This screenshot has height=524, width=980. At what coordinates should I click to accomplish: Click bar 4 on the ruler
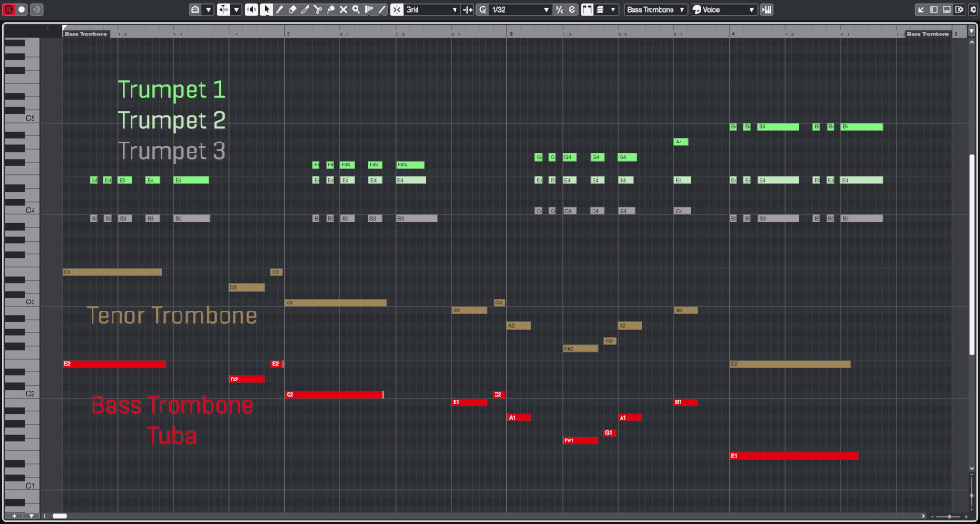coord(732,34)
